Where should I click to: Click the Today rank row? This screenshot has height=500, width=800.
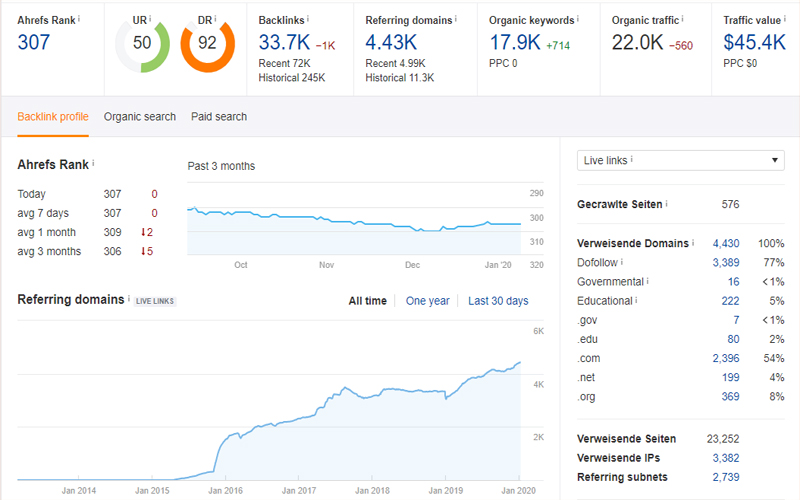[x=87, y=194]
